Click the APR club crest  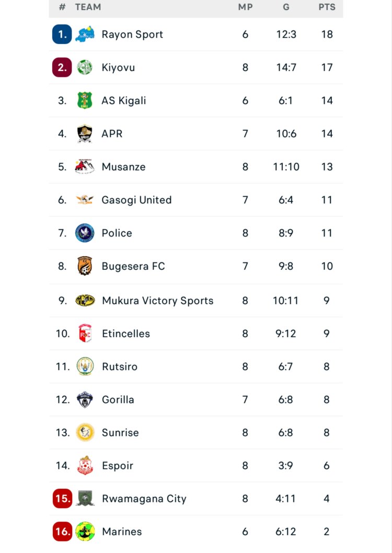pos(85,134)
